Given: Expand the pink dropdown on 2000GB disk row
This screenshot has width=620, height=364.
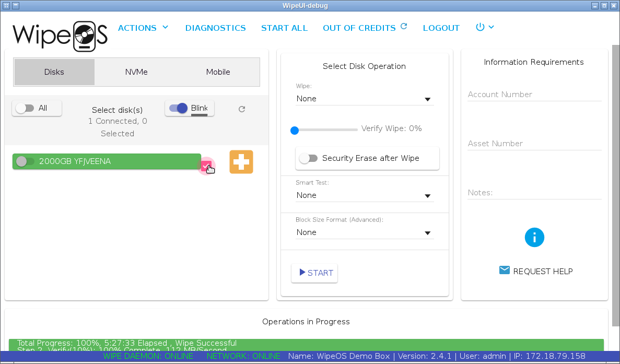Looking at the screenshot, I should point(206,167).
